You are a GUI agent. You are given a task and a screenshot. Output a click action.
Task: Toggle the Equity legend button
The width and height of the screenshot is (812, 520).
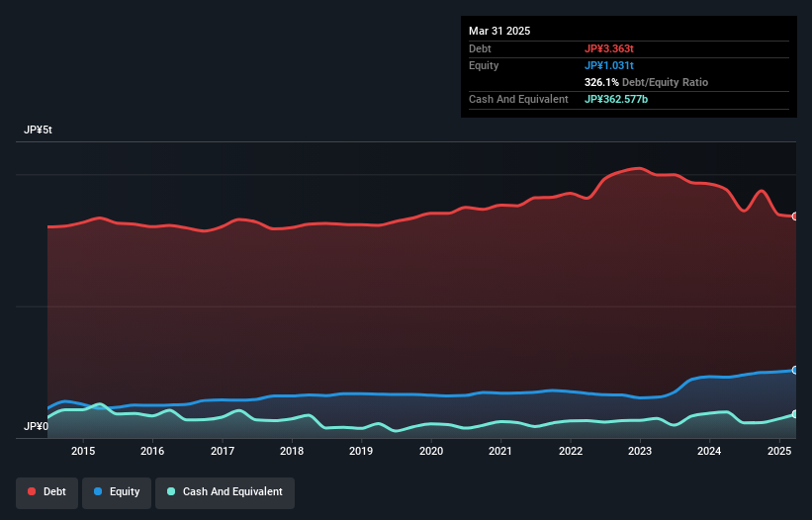(x=117, y=492)
